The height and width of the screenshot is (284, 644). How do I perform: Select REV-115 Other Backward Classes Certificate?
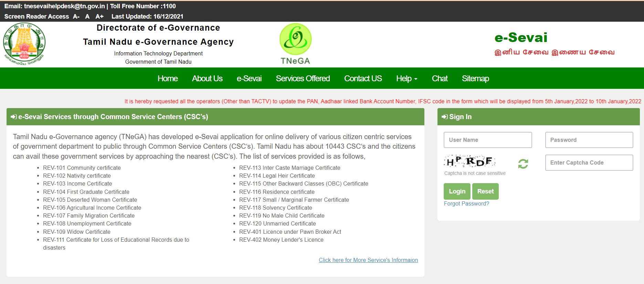[x=304, y=183]
